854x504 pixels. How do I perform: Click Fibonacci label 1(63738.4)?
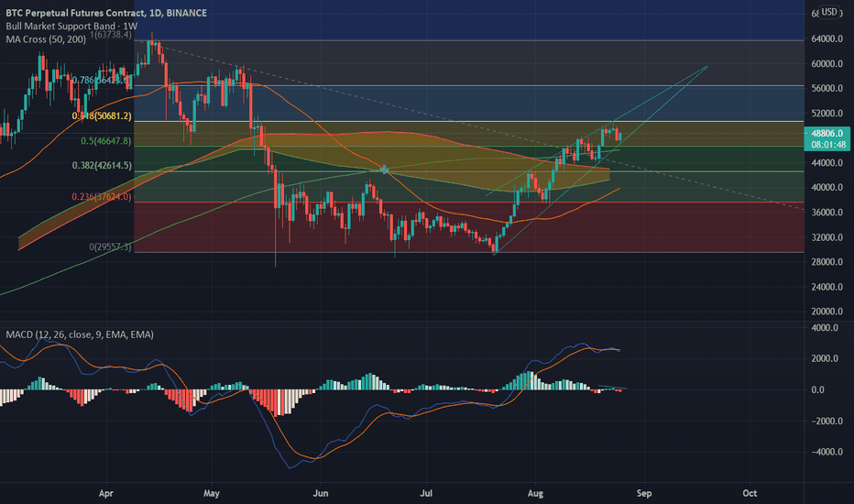pyautogui.click(x=111, y=35)
